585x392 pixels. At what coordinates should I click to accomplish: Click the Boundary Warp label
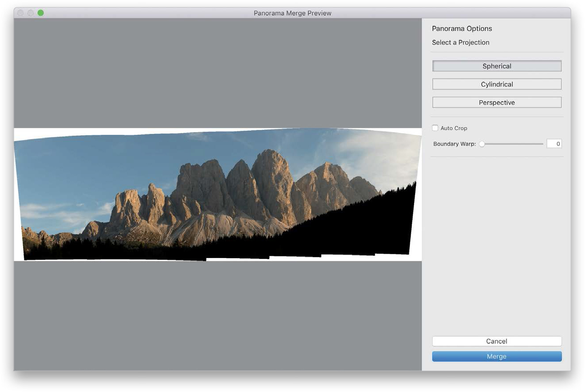click(454, 144)
